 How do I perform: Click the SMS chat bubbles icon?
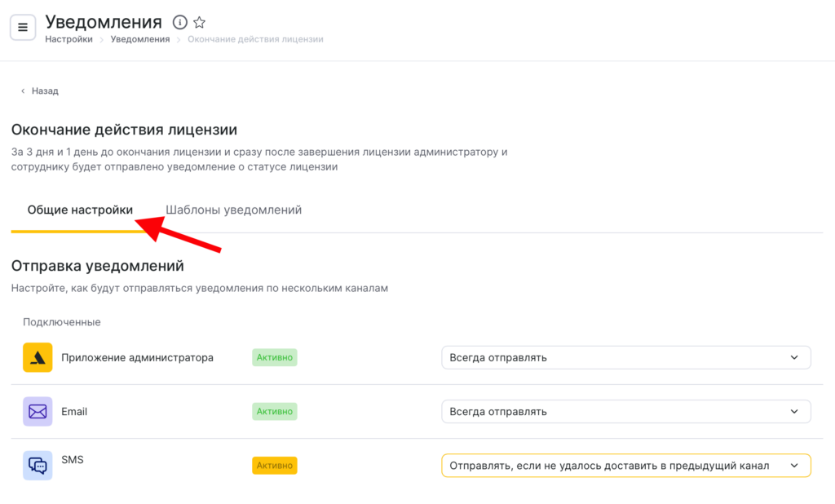click(x=38, y=465)
